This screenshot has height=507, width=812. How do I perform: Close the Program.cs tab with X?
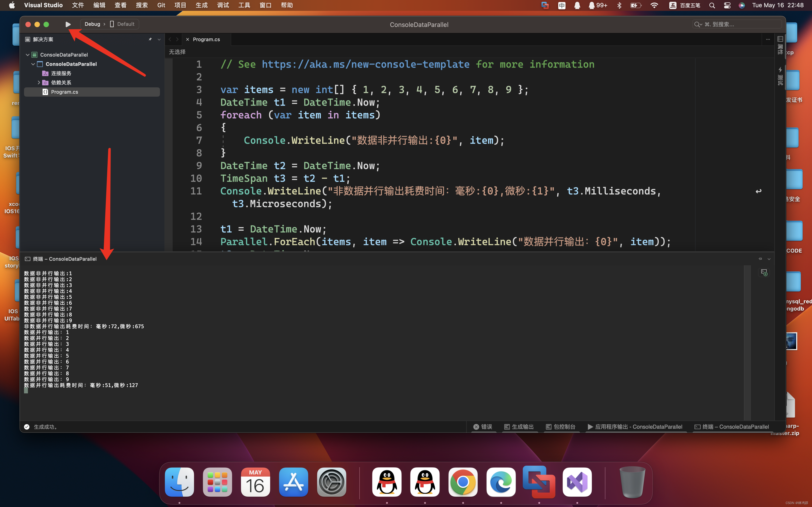tap(188, 39)
